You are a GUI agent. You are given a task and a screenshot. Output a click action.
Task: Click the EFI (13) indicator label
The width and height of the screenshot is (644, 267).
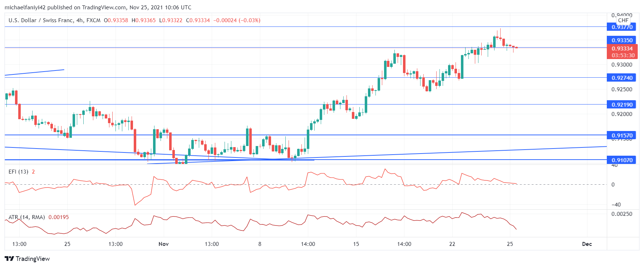click(19, 172)
